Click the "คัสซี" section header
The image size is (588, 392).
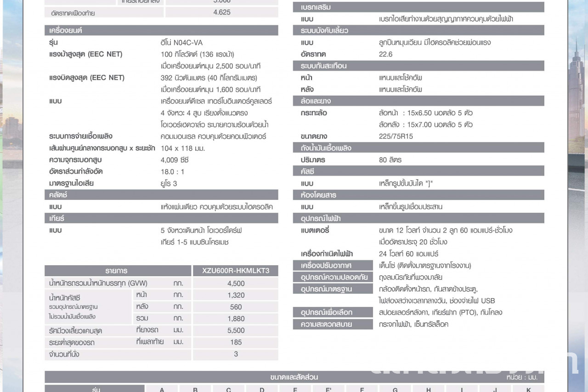(418, 171)
